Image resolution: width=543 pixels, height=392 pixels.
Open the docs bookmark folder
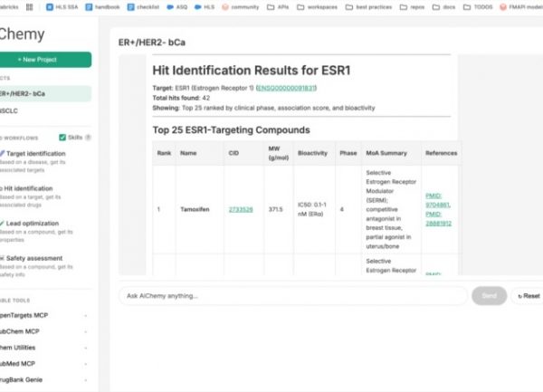pos(443,7)
